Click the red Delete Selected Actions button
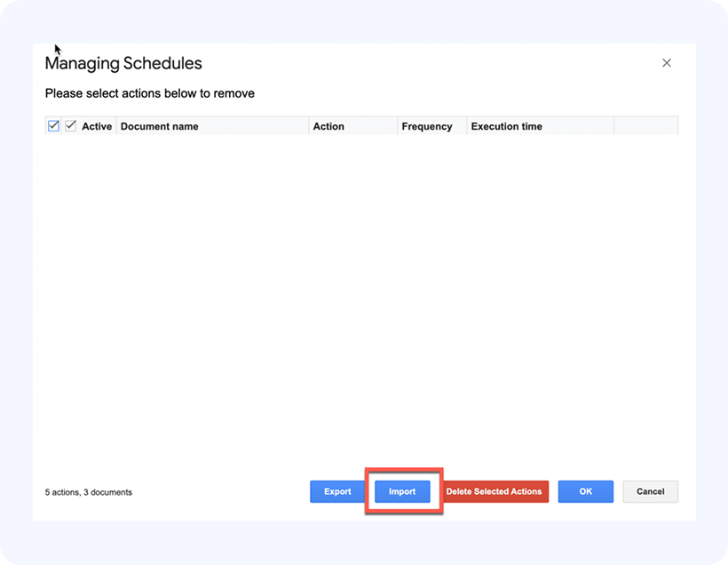Viewport: 728px width, 565px height. pyautogui.click(x=495, y=491)
